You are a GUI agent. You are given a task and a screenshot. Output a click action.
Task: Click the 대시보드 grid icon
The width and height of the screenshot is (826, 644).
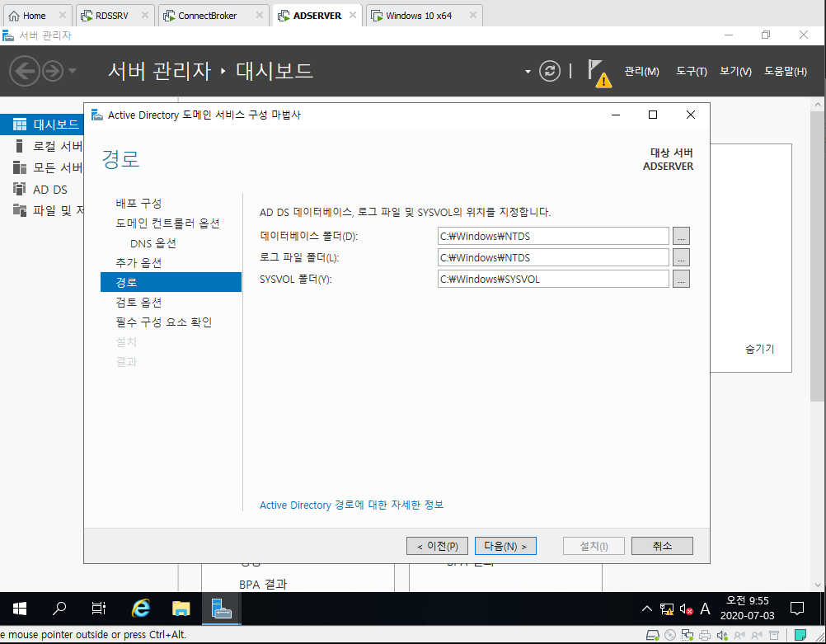[x=20, y=125]
